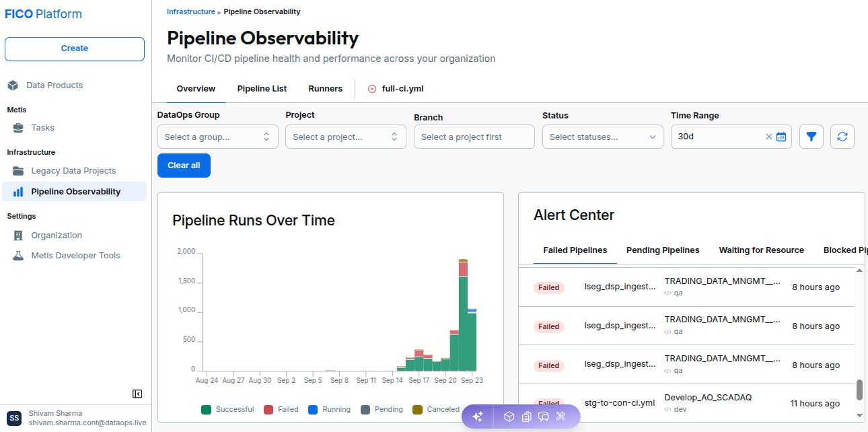The width and height of the screenshot is (868, 432).
Task: Open the full-ci.yml tab
Action: 396,89
